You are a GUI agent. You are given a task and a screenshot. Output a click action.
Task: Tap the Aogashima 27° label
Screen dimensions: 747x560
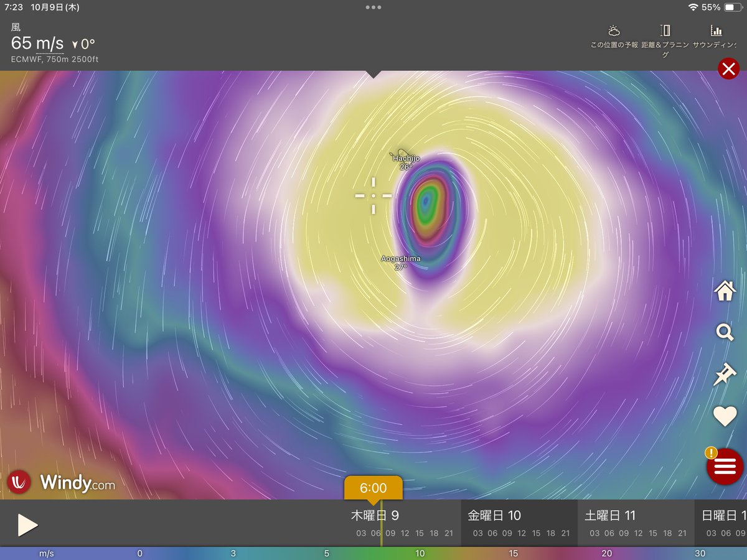pyautogui.click(x=401, y=263)
